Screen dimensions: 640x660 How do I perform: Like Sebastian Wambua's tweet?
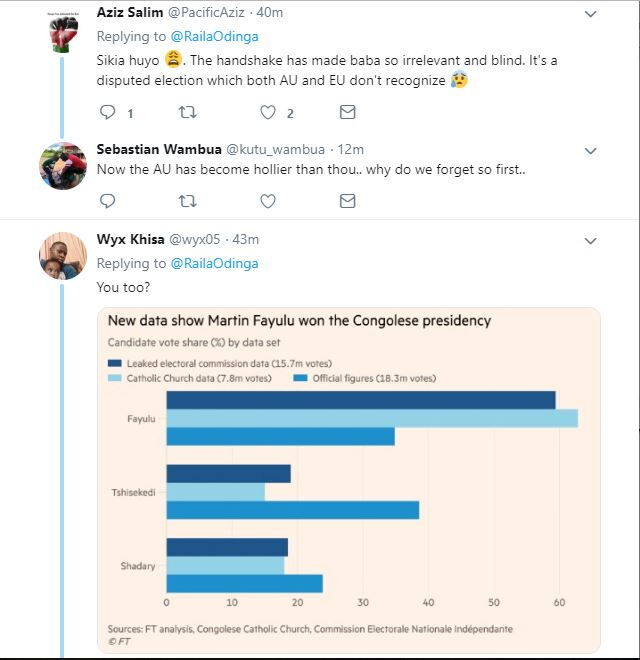click(x=268, y=201)
